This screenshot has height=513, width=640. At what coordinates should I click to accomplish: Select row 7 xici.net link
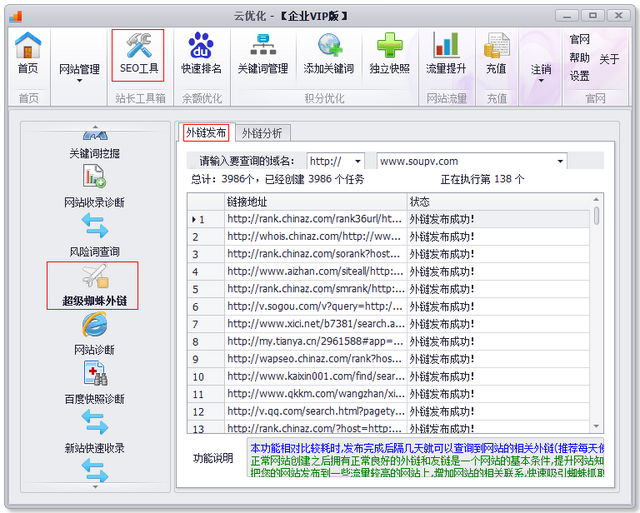click(316, 324)
